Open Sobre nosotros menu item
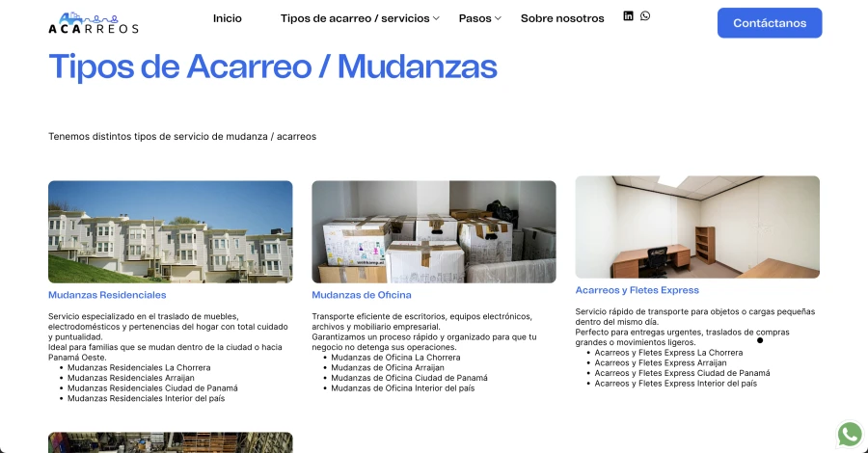 click(562, 18)
